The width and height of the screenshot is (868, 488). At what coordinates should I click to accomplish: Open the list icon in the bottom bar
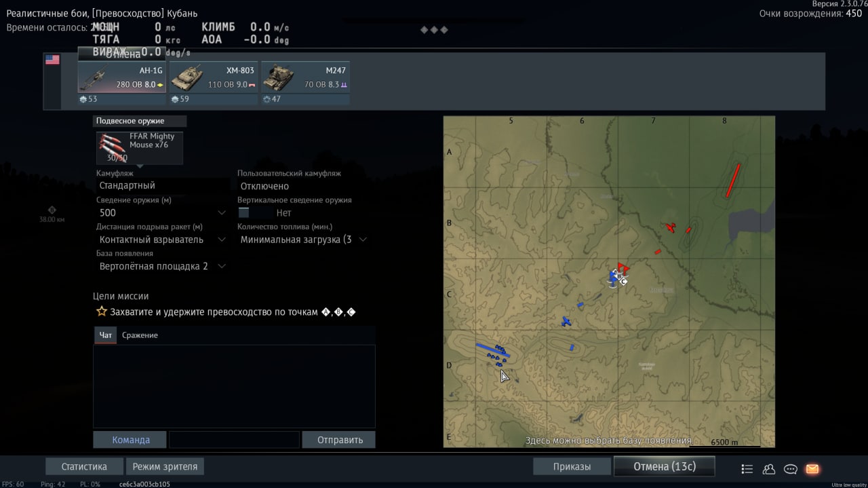(747, 469)
